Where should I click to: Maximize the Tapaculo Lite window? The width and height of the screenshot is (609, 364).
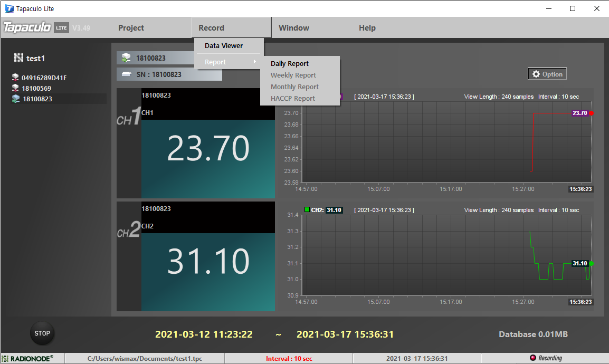click(573, 8)
